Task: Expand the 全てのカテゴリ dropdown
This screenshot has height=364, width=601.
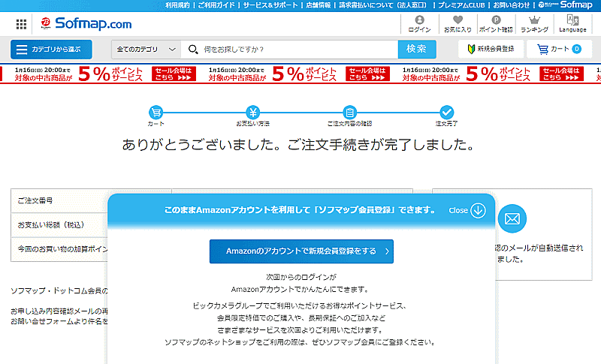Action: coord(146,50)
